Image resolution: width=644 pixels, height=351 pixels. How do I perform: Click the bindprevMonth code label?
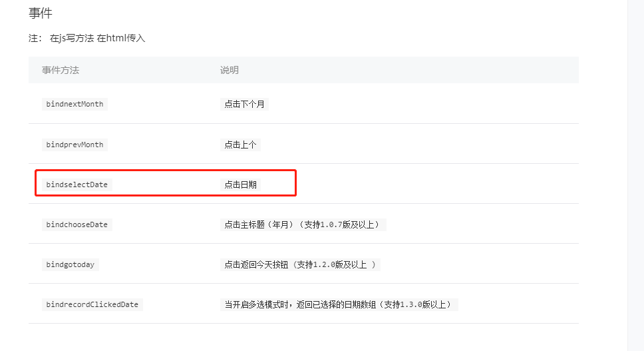tap(75, 145)
